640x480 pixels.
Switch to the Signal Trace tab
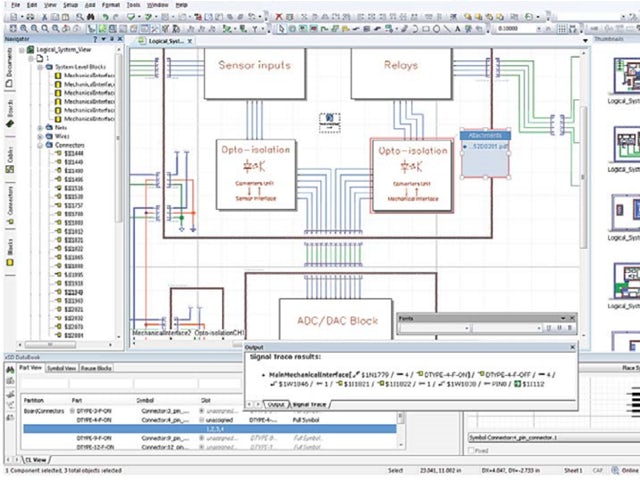click(309, 404)
